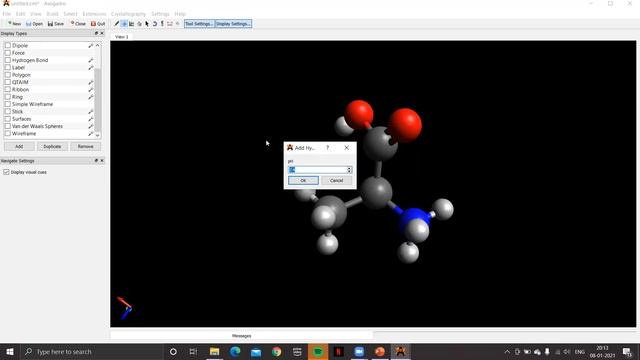The width and height of the screenshot is (640, 360).
Task: Enable the Wireframe display type
Action: pos(8,134)
